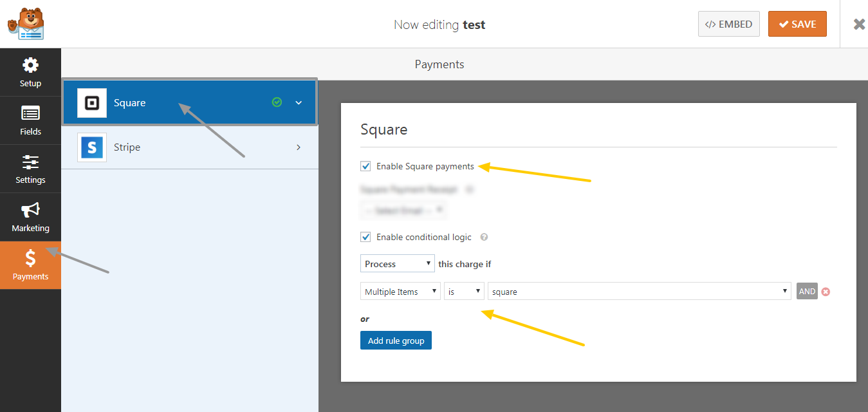Switch to the Payments header tab
Screen dimensions: 868x412
tap(439, 64)
